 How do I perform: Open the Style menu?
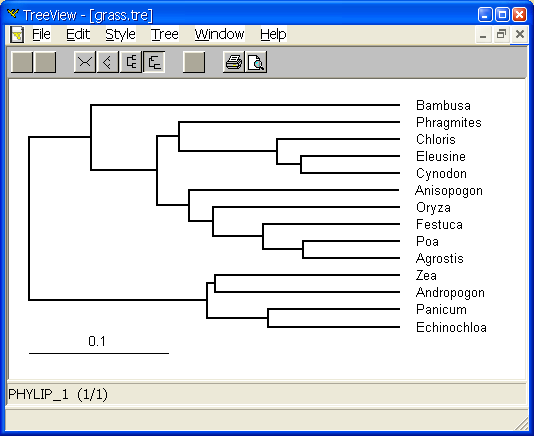[x=120, y=34]
